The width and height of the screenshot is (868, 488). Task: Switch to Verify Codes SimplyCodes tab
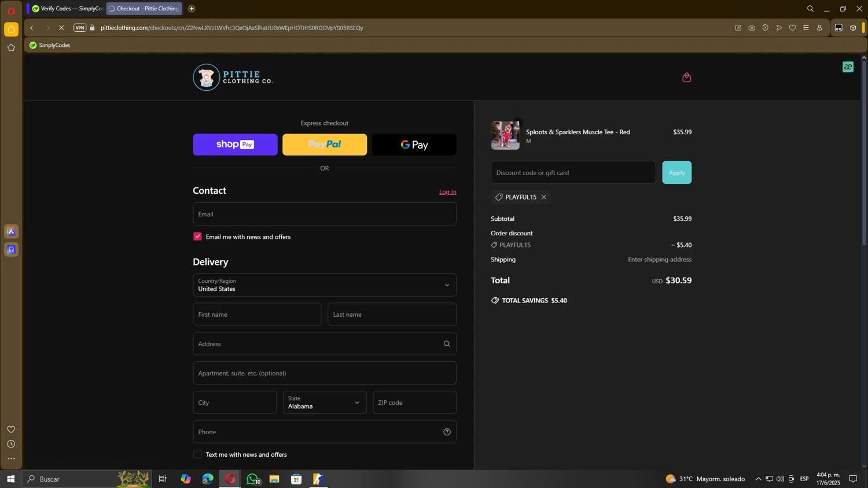(67, 9)
